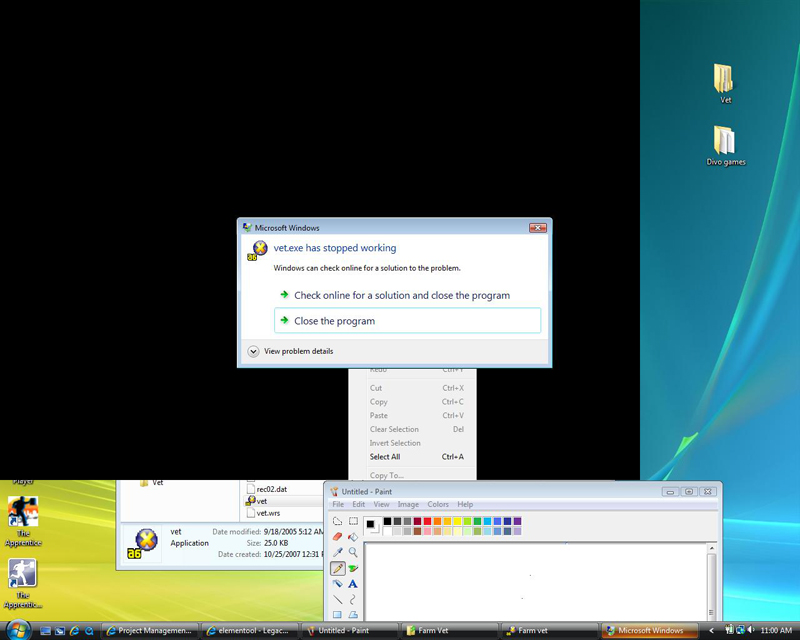Click the running-man Apprentice desktop shortcut
Screen dimensions: 800x640
(x=23, y=583)
